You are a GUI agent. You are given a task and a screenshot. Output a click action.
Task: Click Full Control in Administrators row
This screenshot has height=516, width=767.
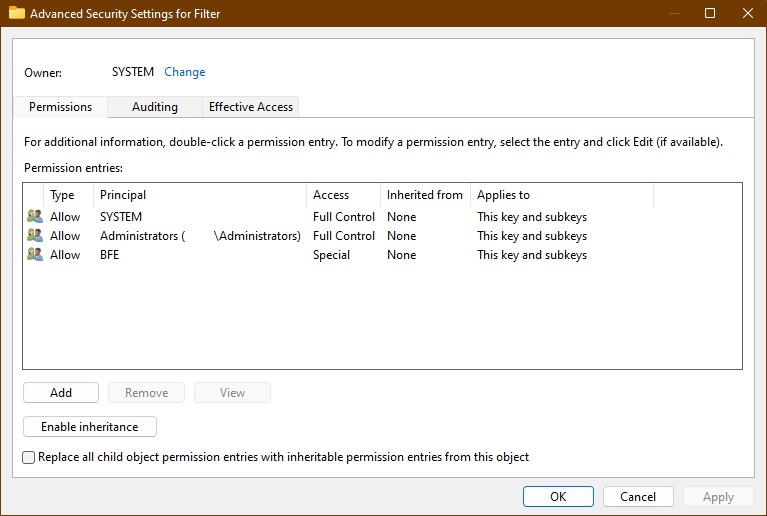[x=343, y=235]
